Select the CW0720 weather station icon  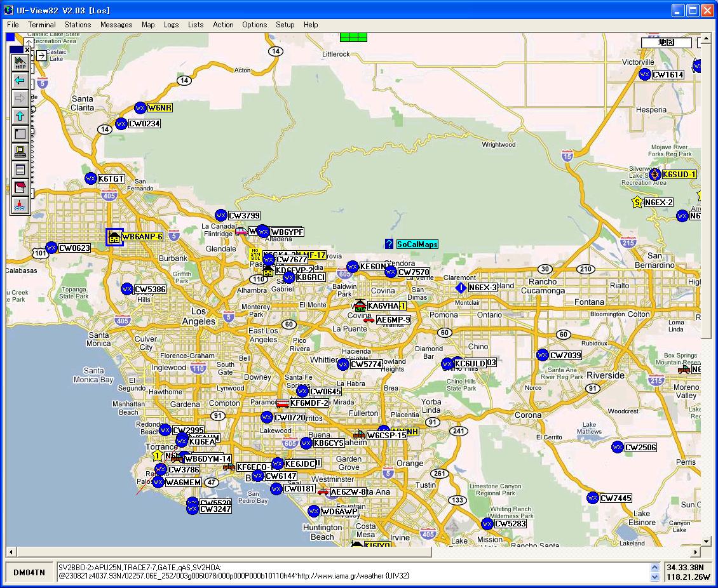(x=267, y=417)
